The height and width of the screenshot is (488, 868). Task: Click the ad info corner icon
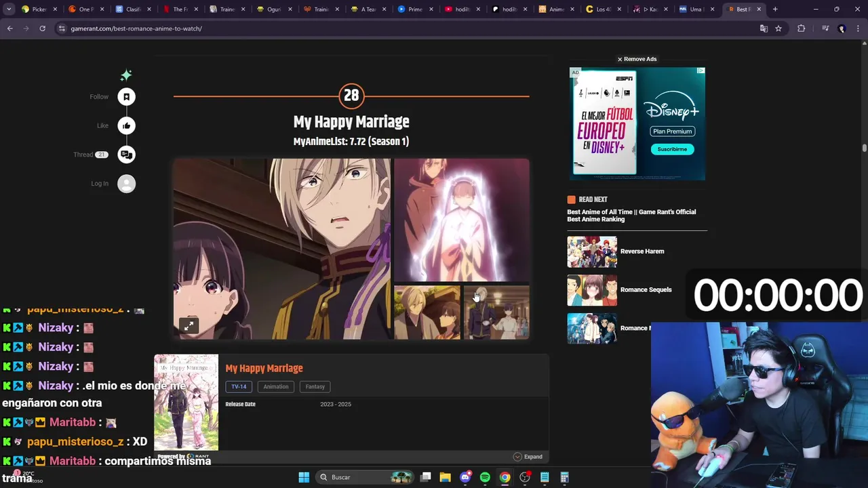tap(701, 70)
